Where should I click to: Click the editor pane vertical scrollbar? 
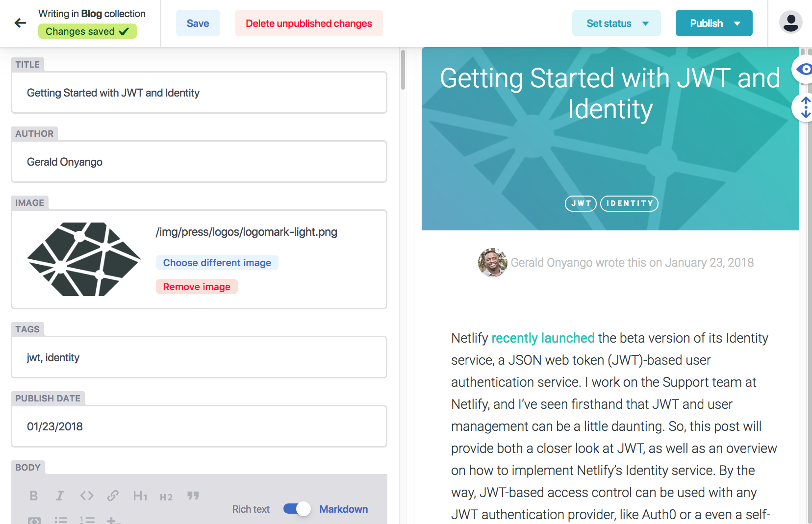coord(403,70)
